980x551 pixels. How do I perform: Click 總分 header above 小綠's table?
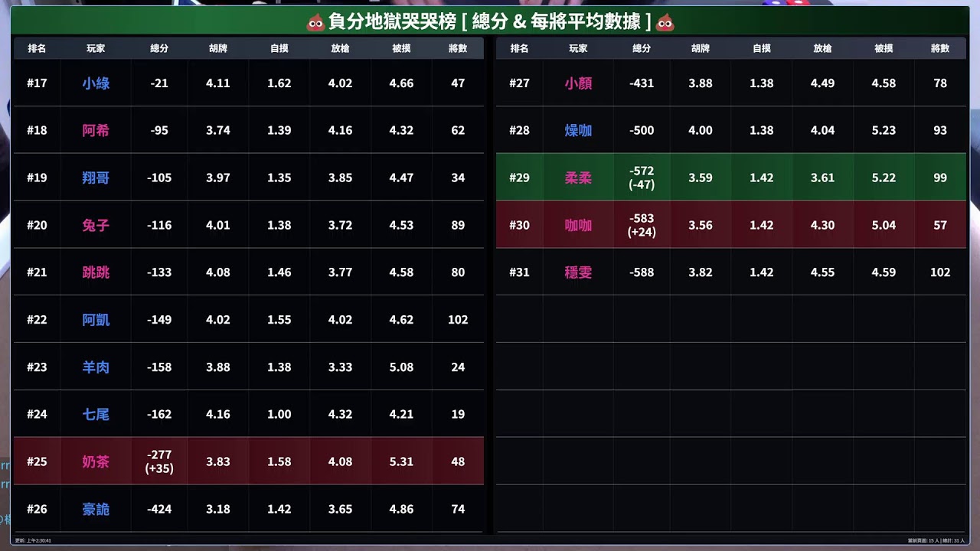(159, 48)
